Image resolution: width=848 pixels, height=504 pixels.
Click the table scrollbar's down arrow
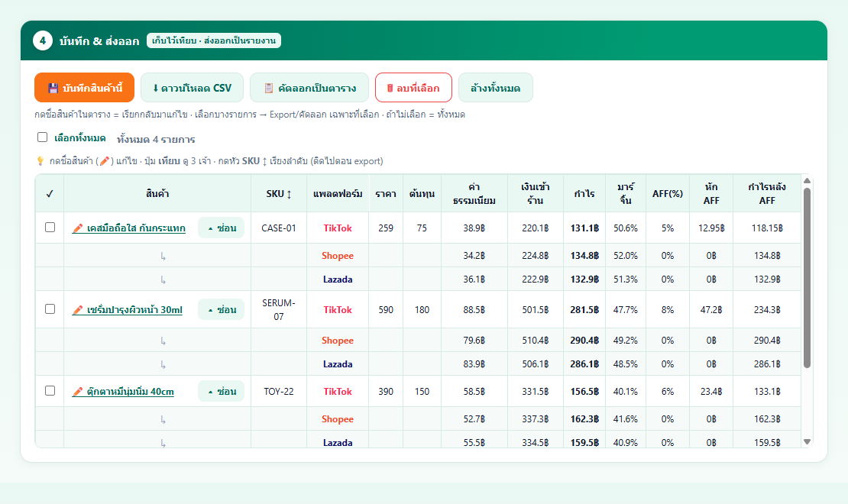click(x=807, y=442)
